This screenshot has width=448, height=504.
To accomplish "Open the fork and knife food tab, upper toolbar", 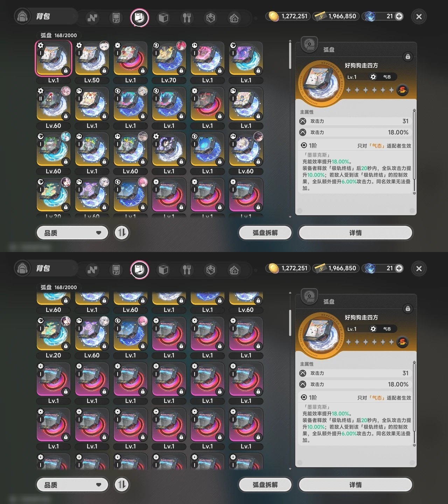I will 187,18.
